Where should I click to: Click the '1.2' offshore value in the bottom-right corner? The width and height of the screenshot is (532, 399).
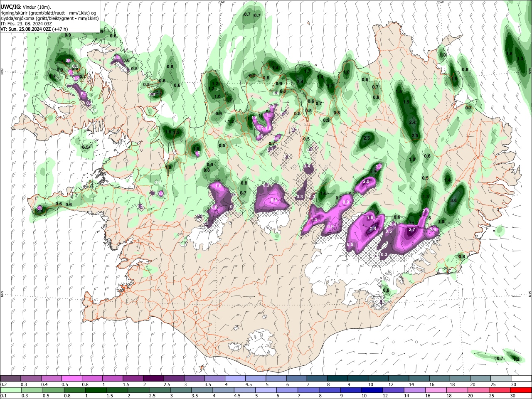click(517, 359)
